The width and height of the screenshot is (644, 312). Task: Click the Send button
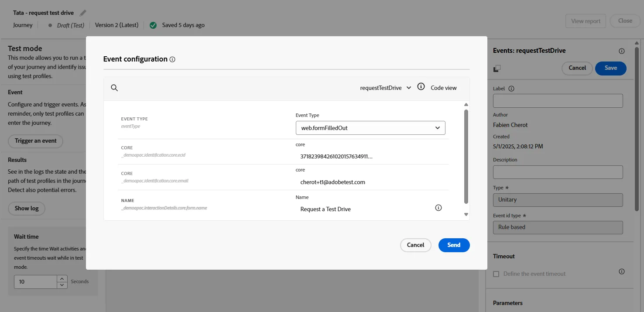coord(454,245)
